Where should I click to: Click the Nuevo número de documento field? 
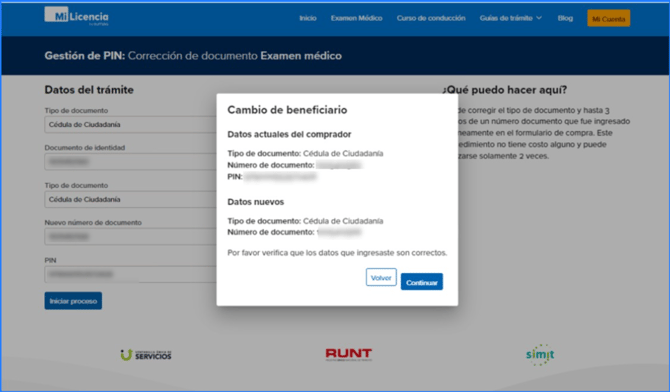[130, 236]
